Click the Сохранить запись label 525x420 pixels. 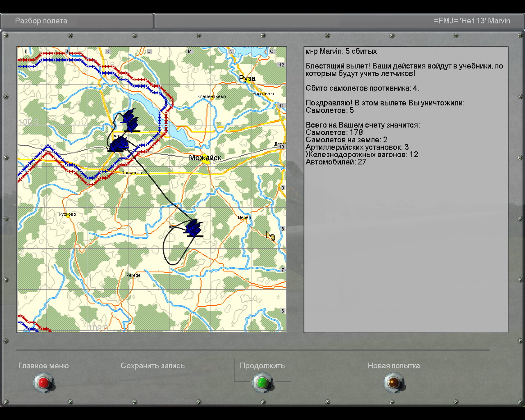[153, 366]
